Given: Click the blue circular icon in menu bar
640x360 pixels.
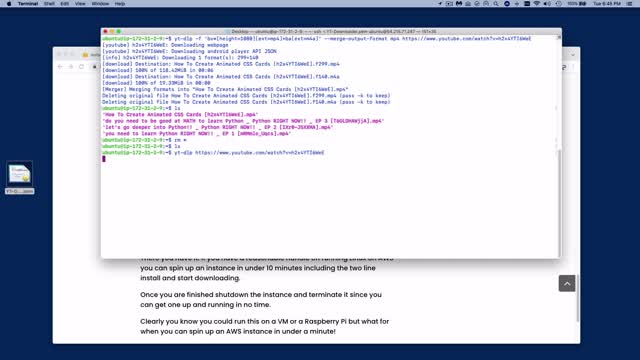Looking at the screenshot, I should click(x=507, y=4).
